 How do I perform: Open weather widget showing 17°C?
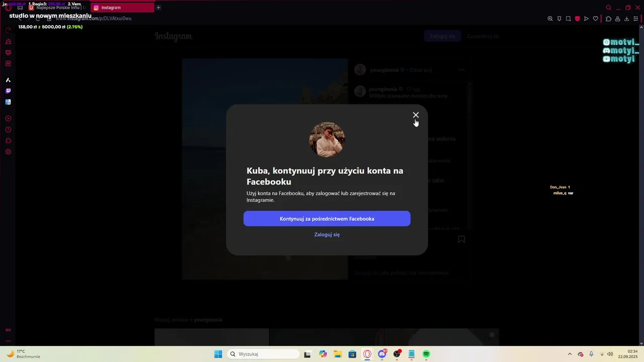click(23, 354)
